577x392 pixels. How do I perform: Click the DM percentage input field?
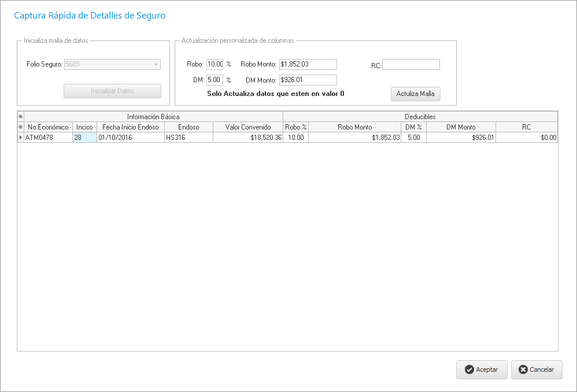click(x=214, y=80)
